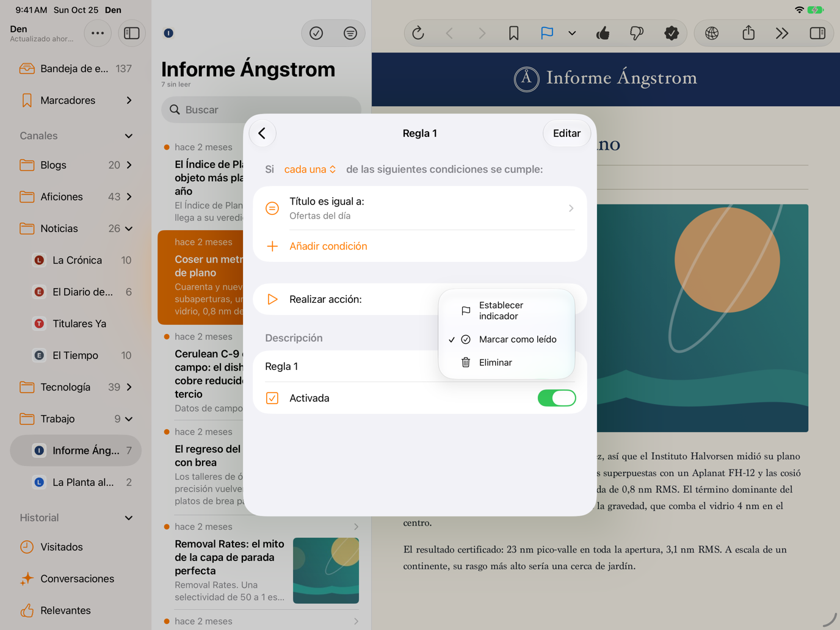Open El Tiempo feed
840x630 pixels.
[76, 355]
